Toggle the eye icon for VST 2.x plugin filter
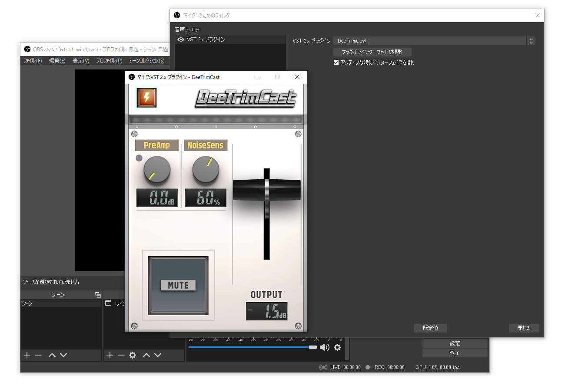The height and width of the screenshot is (392, 565). tap(181, 40)
